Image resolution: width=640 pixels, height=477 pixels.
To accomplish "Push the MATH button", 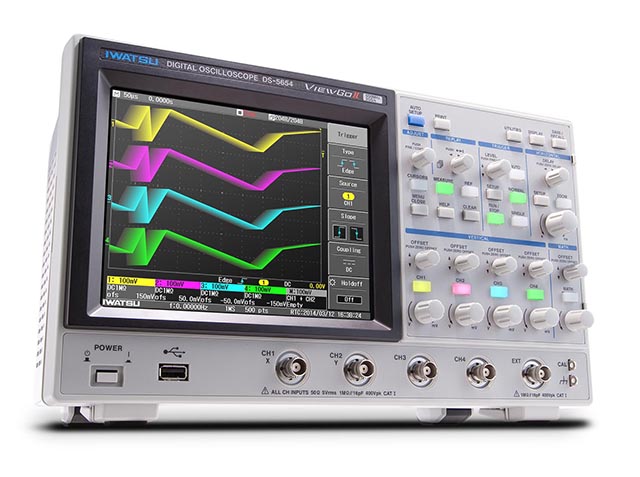I will pos(569,297).
